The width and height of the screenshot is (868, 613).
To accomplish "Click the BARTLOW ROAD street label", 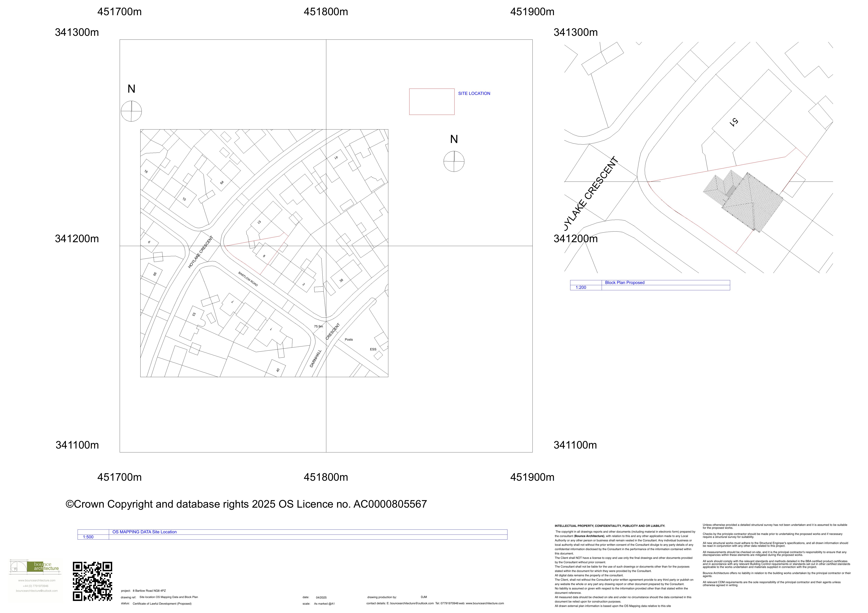I will pos(248,279).
